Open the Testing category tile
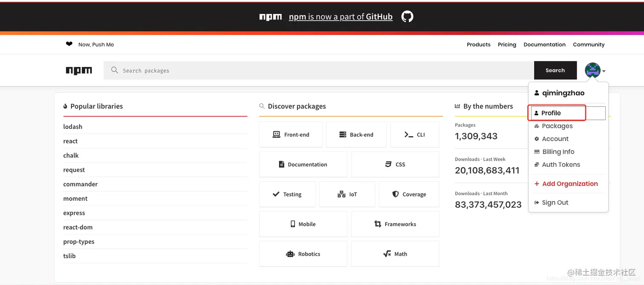This screenshot has height=285, width=644. pyautogui.click(x=287, y=194)
